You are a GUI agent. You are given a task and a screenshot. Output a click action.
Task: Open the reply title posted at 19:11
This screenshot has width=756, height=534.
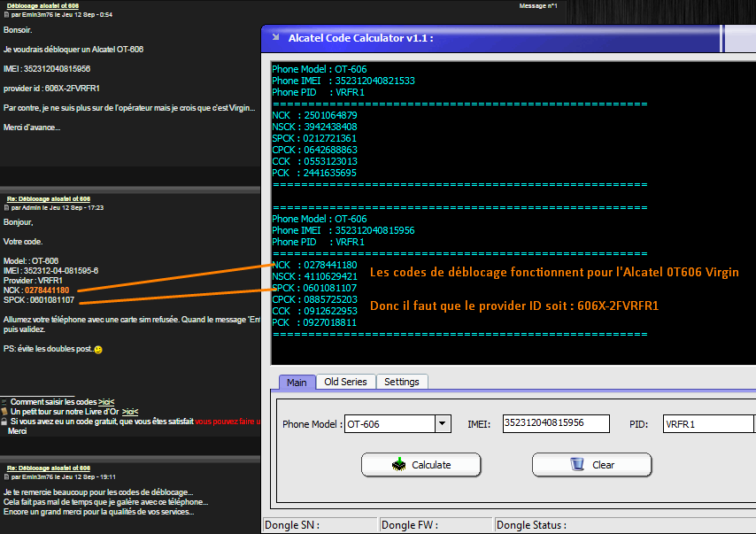(x=48, y=468)
